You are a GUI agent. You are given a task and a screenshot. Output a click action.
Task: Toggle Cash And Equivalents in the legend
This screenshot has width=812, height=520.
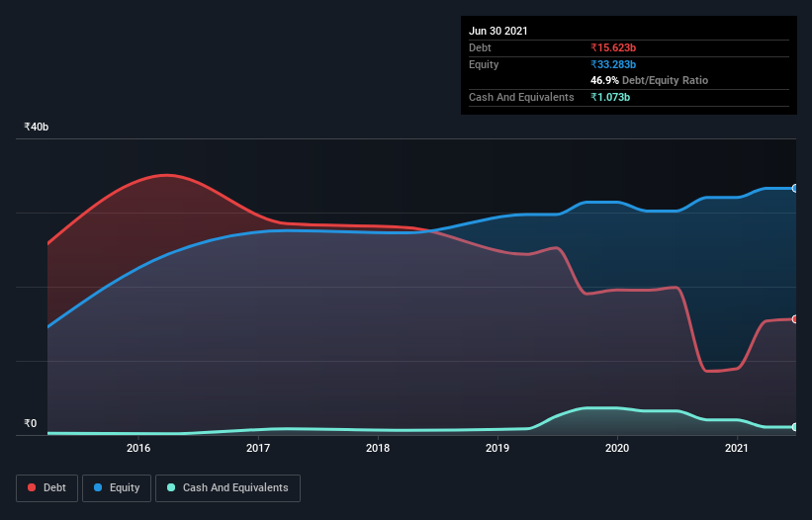[x=227, y=488]
